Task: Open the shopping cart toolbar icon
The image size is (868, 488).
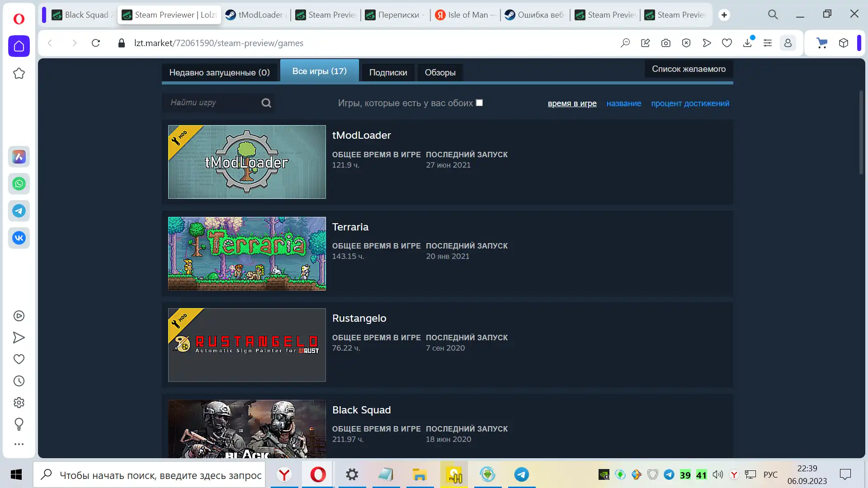Action: [822, 43]
